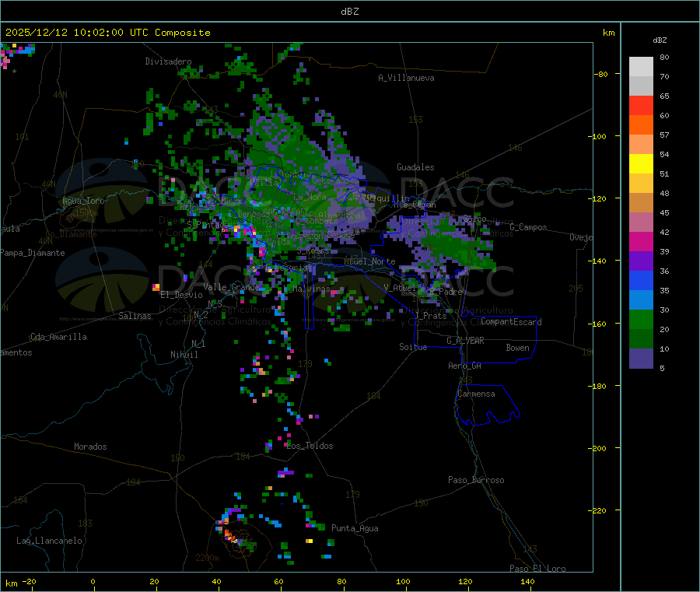The height and width of the screenshot is (592, 700).
Task: Click the Paso_El_Loro label
Action: 538,569
